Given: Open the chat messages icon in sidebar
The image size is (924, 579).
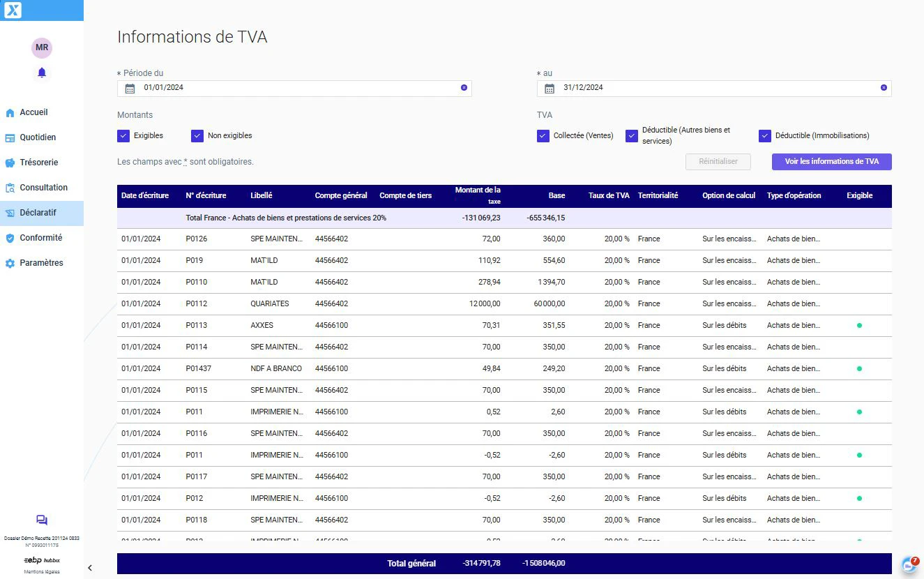Looking at the screenshot, I should 42,520.
